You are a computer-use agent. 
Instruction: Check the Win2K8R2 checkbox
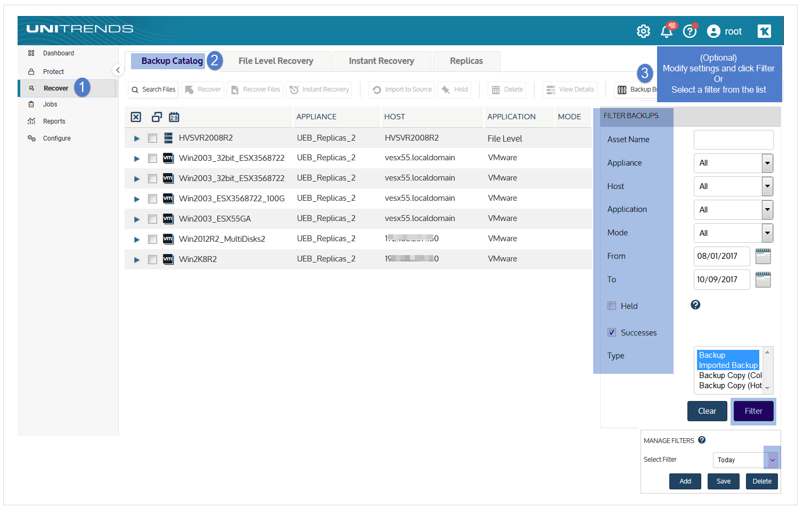152,260
